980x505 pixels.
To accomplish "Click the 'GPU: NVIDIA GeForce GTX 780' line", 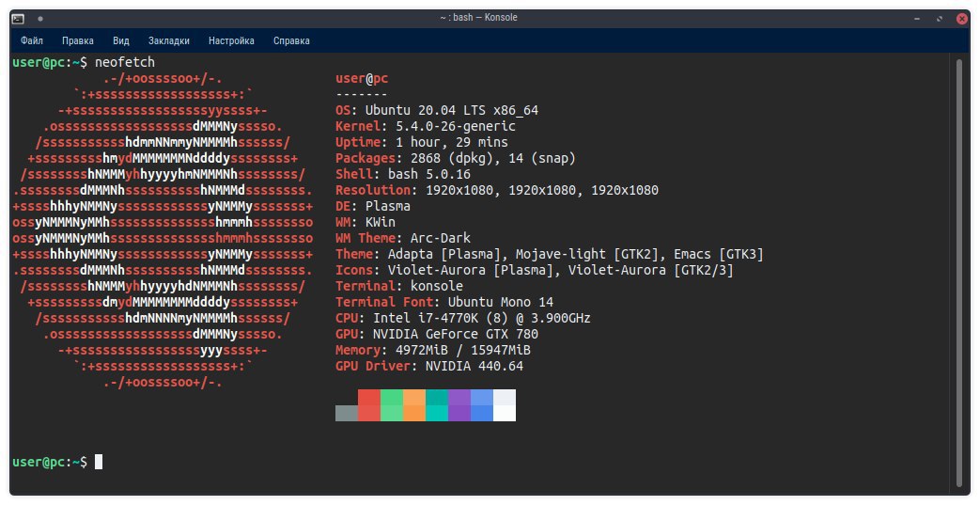I will pyautogui.click(x=437, y=334).
